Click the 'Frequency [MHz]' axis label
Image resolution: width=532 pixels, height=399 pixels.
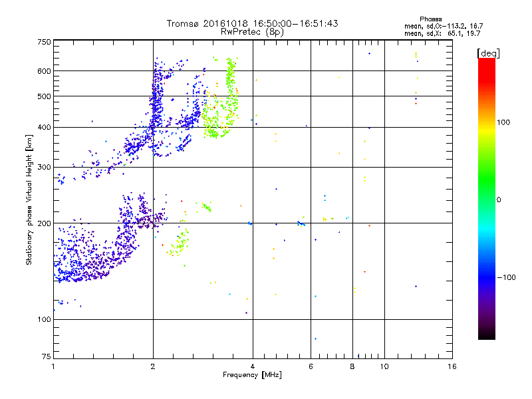(252, 375)
